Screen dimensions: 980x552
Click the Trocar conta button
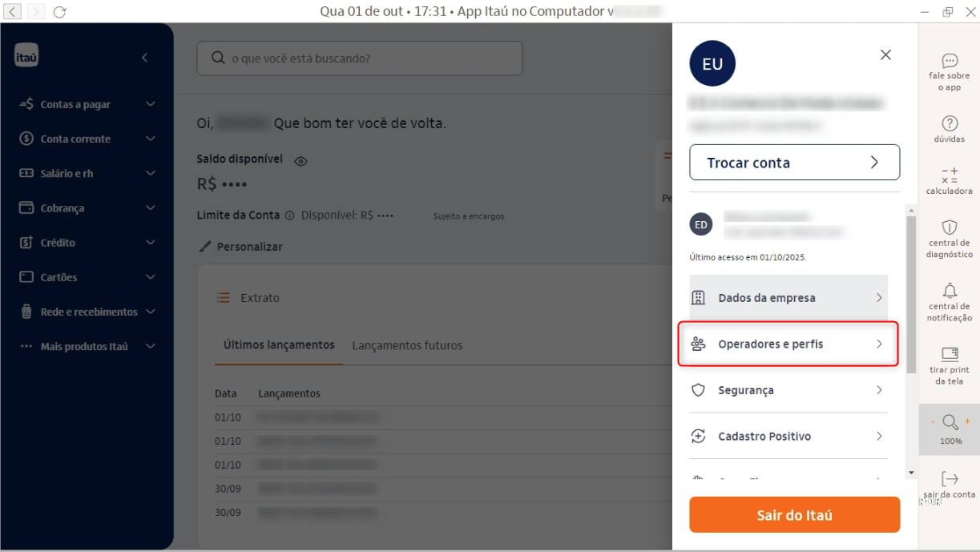(x=794, y=163)
